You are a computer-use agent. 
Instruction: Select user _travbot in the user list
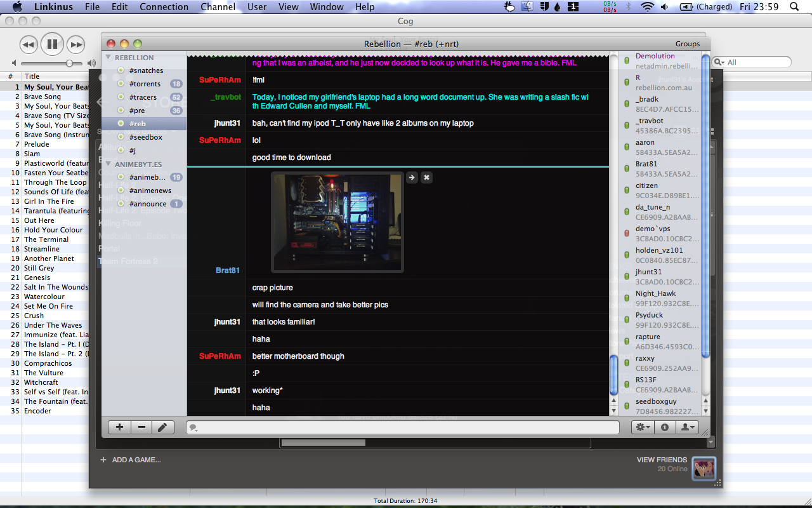660,126
